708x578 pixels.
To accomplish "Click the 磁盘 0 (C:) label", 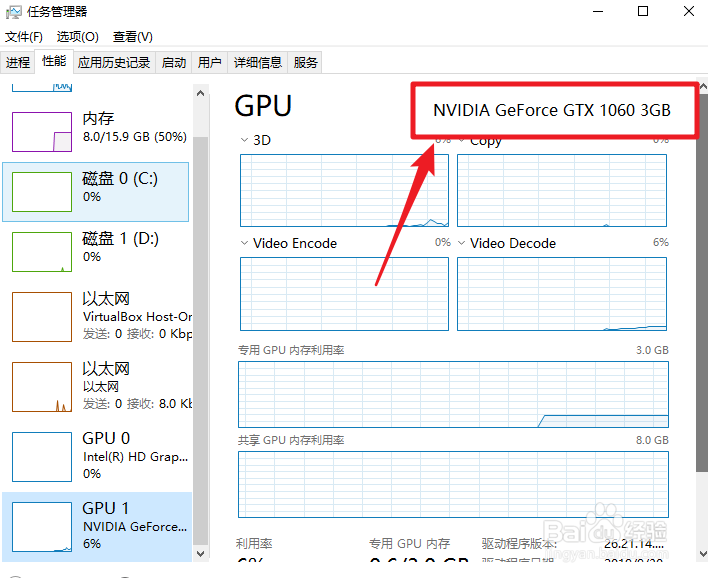I will (x=120, y=179).
